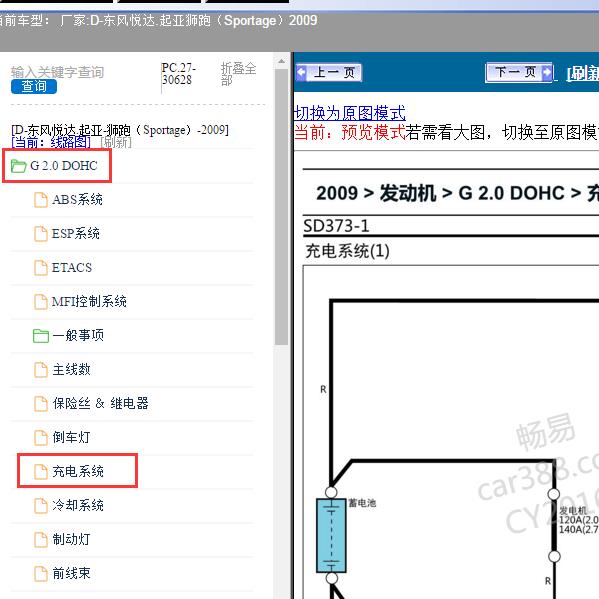Click the 制动灯 document icon
This screenshot has height=599, width=599.
(41, 540)
